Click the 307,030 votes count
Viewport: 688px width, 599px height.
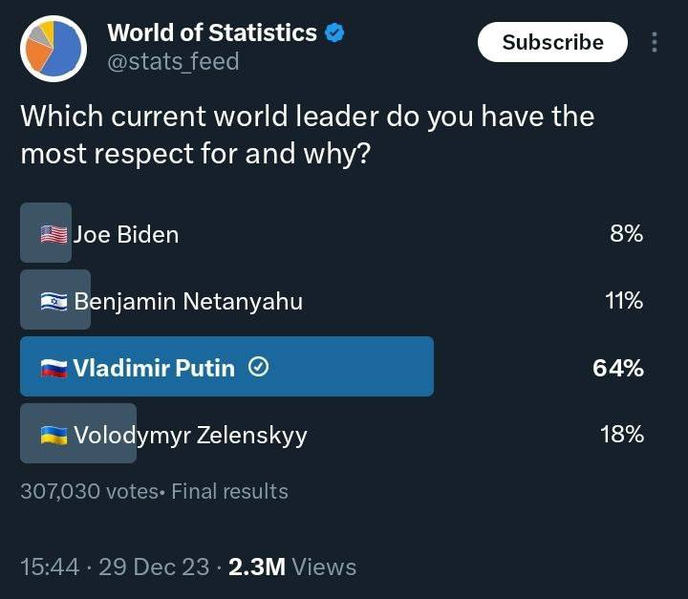point(90,491)
